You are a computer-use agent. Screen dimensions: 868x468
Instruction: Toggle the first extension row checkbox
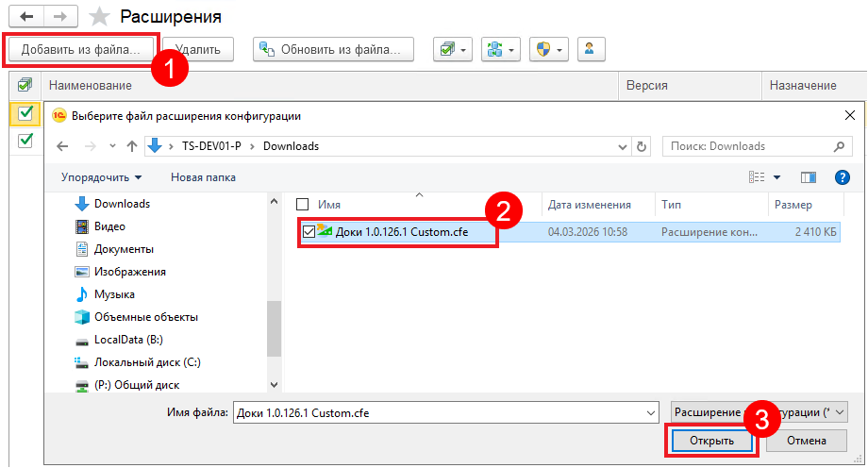coord(25,114)
